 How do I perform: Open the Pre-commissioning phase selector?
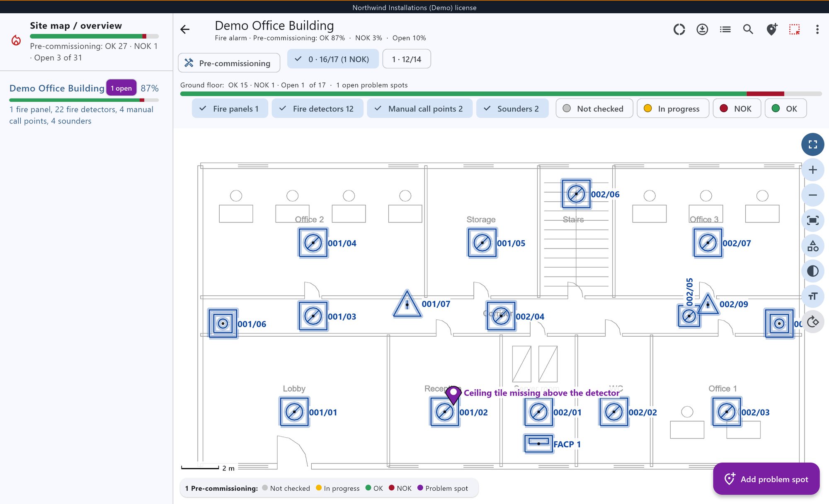click(x=229, y=63)
